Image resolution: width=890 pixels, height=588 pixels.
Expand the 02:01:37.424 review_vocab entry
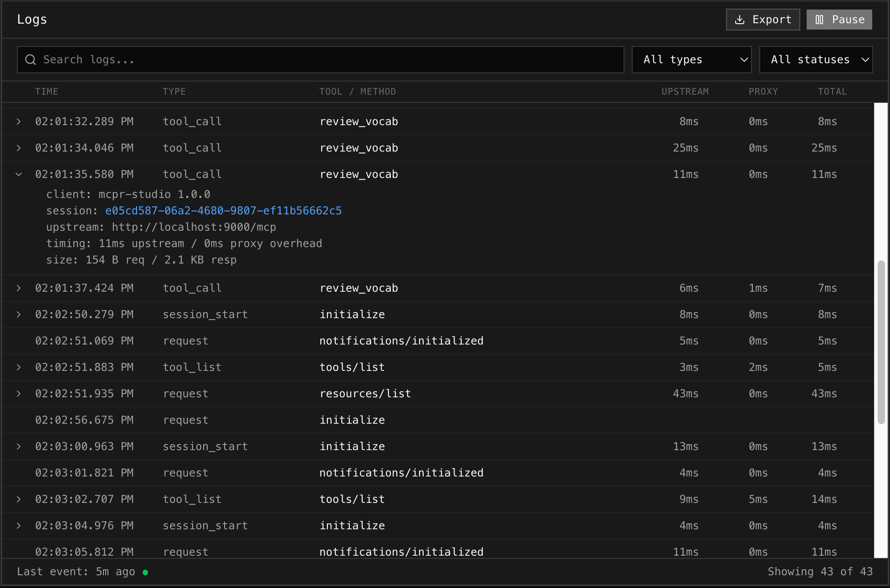tap(18, 288)
